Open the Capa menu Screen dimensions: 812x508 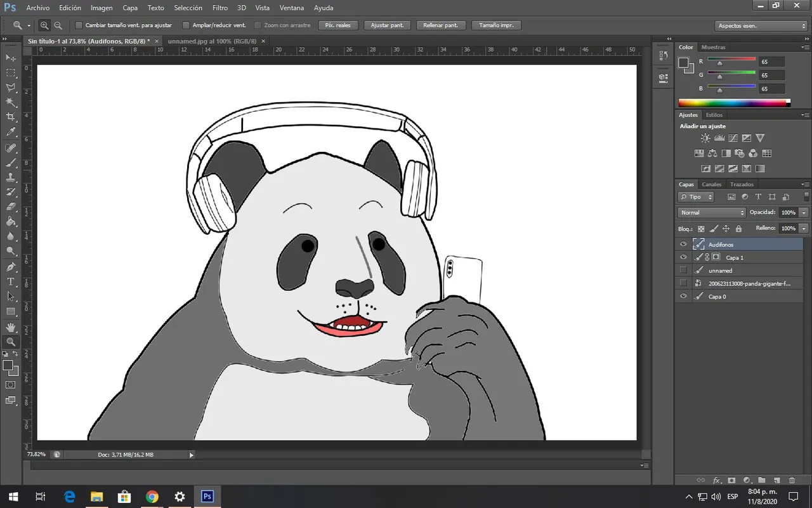130,8
